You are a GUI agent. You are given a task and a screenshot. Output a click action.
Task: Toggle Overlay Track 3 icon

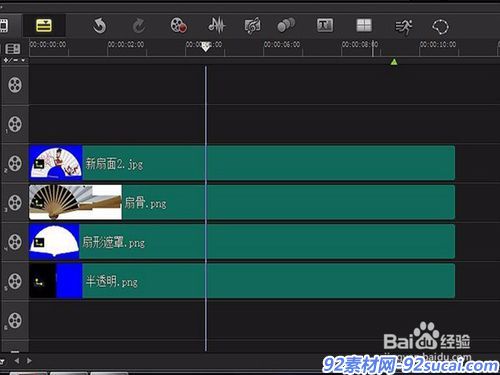[x=15, y=203]
